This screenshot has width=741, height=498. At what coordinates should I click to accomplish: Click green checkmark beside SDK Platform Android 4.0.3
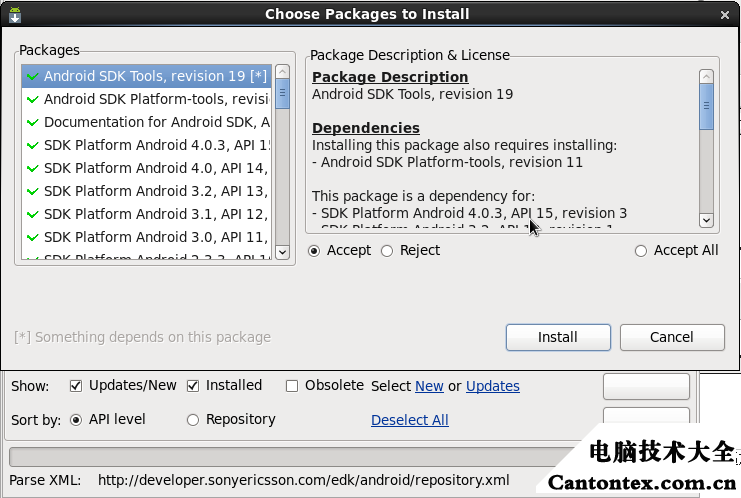[33, 145]
